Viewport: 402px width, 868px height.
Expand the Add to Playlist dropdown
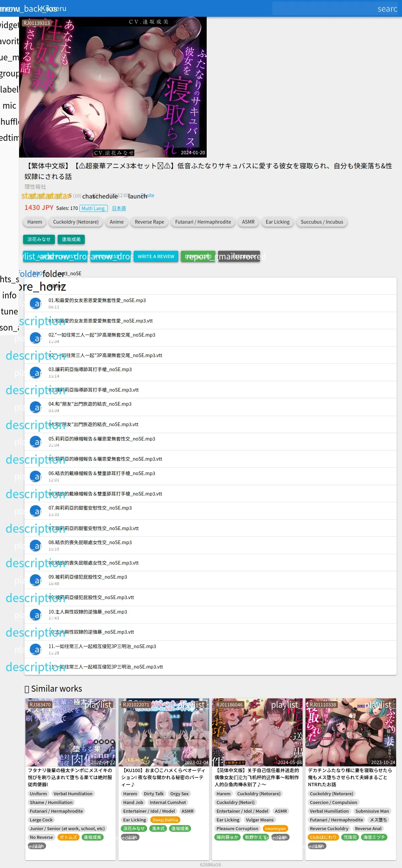(x=55, y=256)
